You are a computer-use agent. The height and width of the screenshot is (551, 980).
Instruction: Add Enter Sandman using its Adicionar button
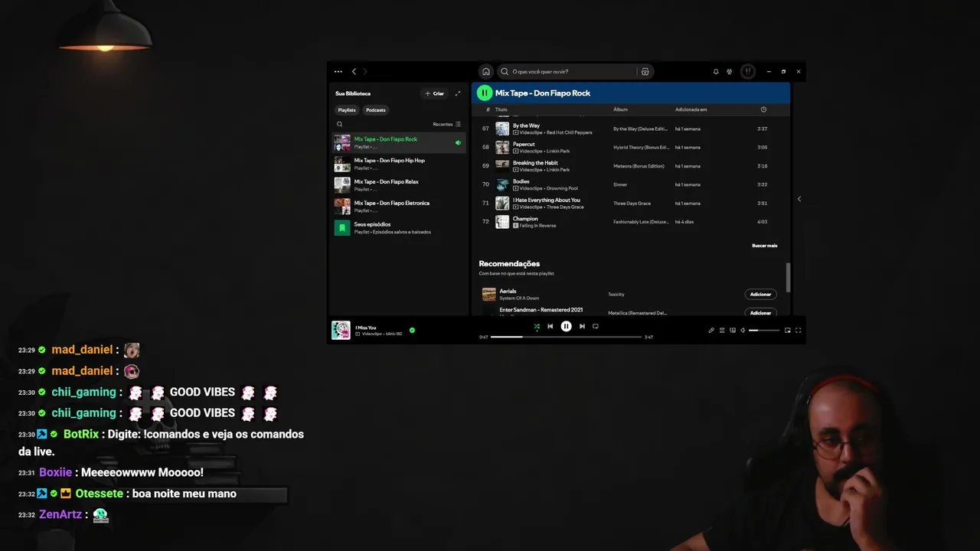click(760, 312)
